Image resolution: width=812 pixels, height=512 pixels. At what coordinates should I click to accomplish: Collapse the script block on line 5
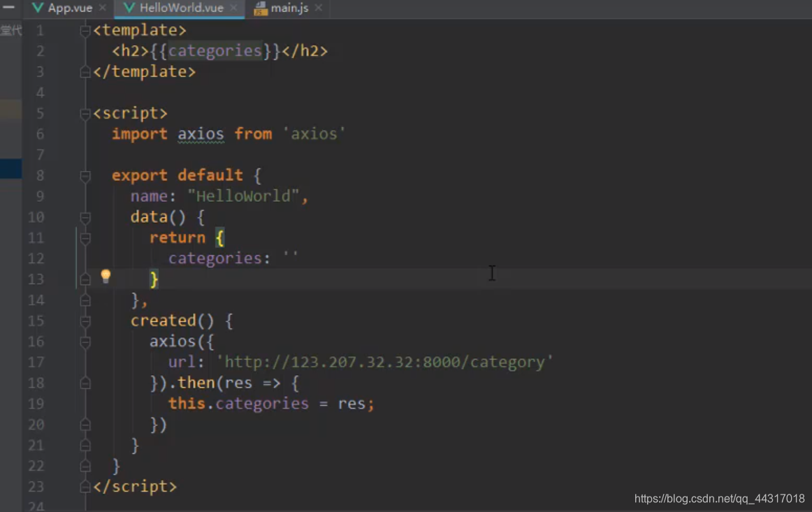click(85, 114)
